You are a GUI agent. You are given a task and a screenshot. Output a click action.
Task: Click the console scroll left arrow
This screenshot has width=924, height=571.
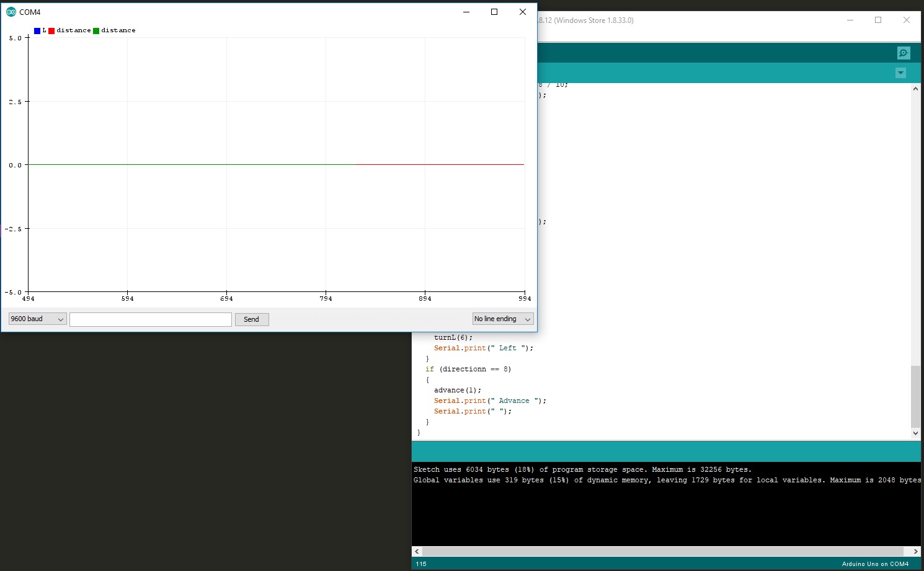click(x=417, y=551)
